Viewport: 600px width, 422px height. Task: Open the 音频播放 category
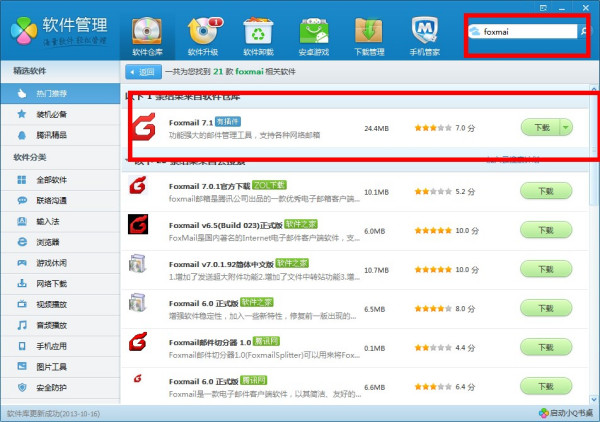pyautogui.click(x=60, y=325)
